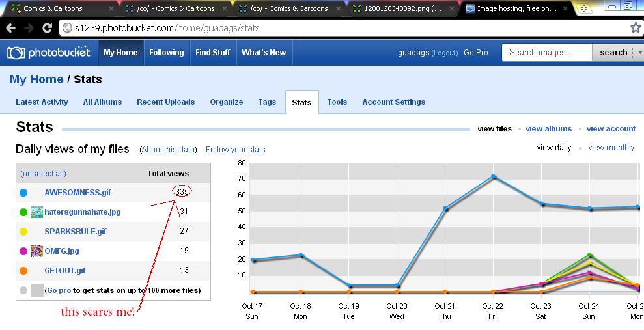Open the OMFG.jpg thumbnail image
Viewport: 644px width, 330px height.
(x=37, y=251)
